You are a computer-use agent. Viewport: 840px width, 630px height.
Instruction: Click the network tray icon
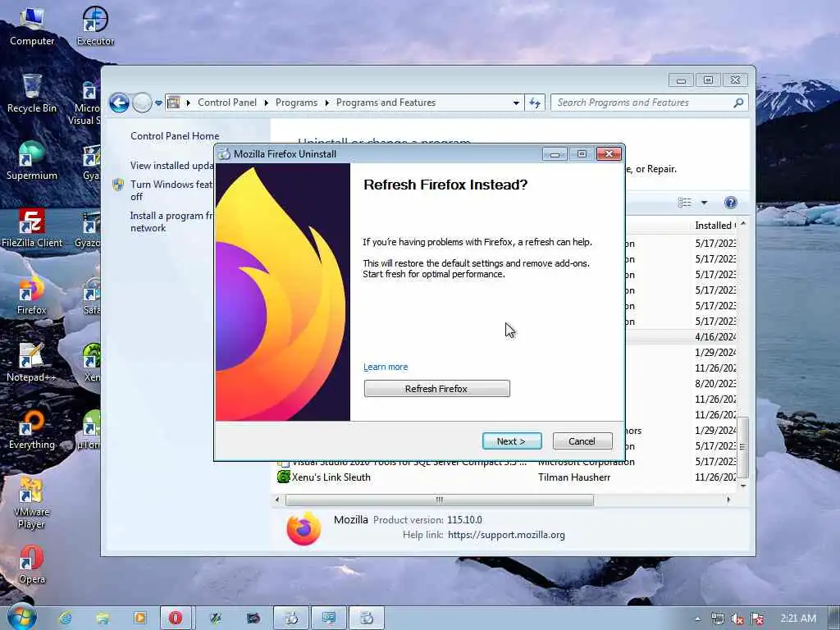tap(717, 619)
